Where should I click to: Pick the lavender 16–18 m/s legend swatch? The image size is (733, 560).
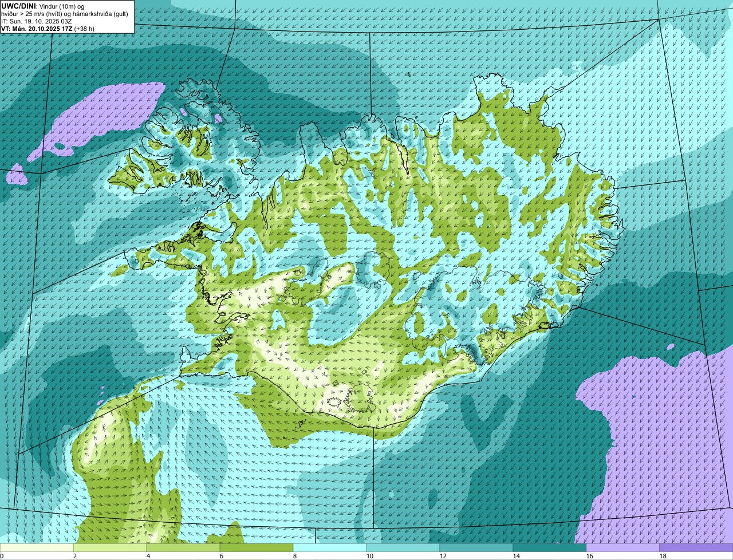click(x=623, y=548)
